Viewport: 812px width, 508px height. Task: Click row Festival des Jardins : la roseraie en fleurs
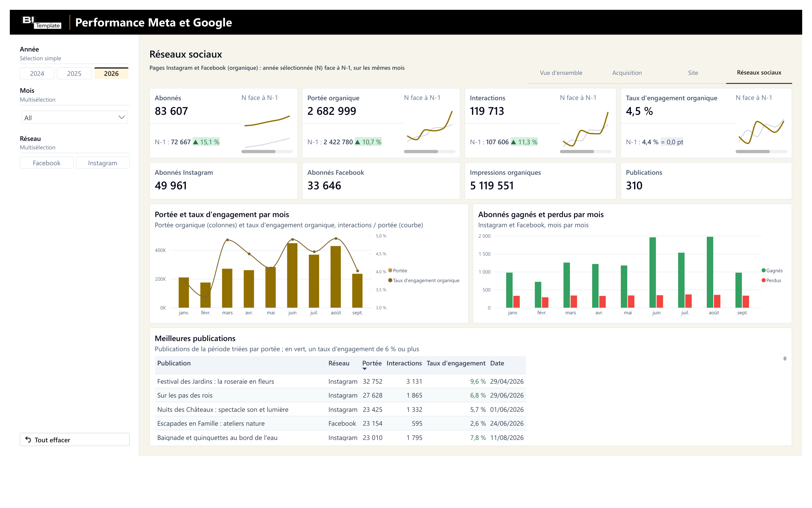point(340,381)
